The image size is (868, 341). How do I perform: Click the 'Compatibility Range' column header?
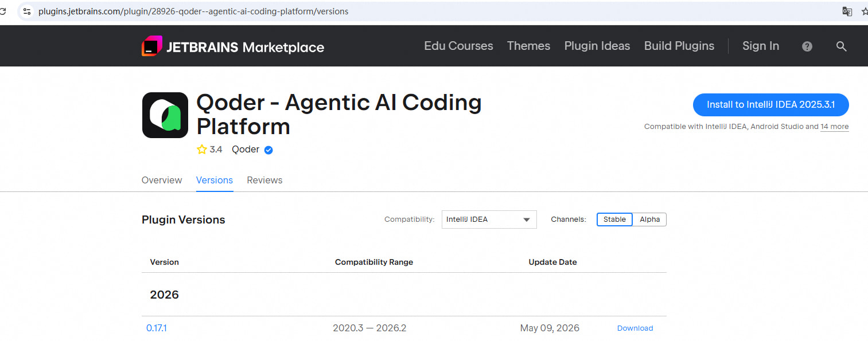point(374,262)
